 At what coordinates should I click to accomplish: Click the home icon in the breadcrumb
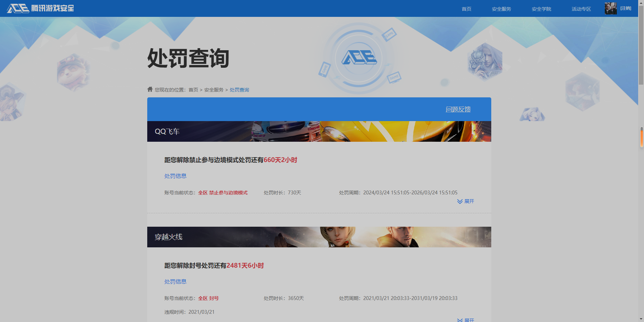click(x=150, y=89)
